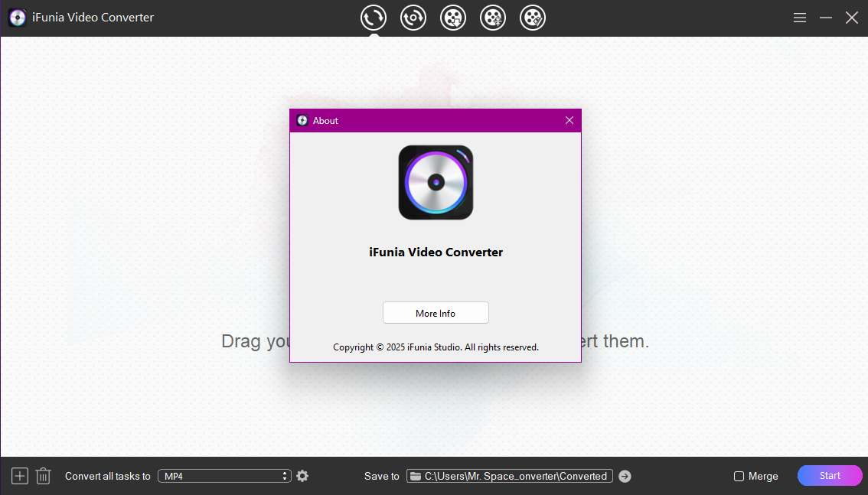Click the 'Save to' label
Image resolution: width=868 pixels, height=495 pixels.
[x=381, y=476]
